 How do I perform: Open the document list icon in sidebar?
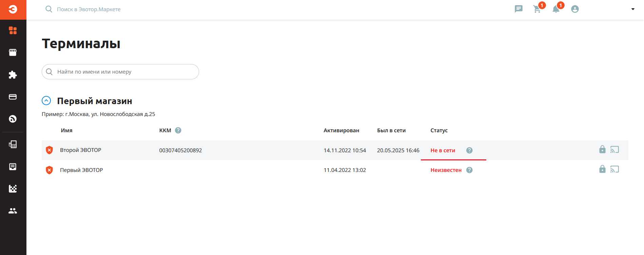(13, 166)
